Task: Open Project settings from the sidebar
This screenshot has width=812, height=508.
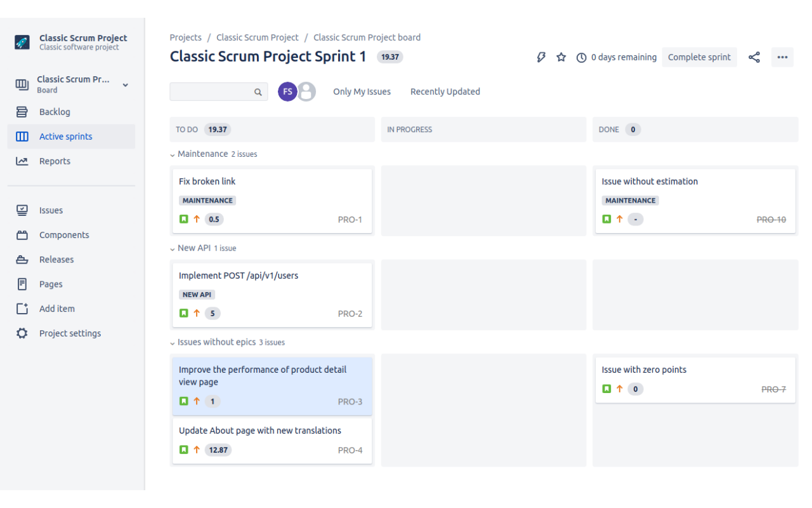Action: (x=70, y=333)
